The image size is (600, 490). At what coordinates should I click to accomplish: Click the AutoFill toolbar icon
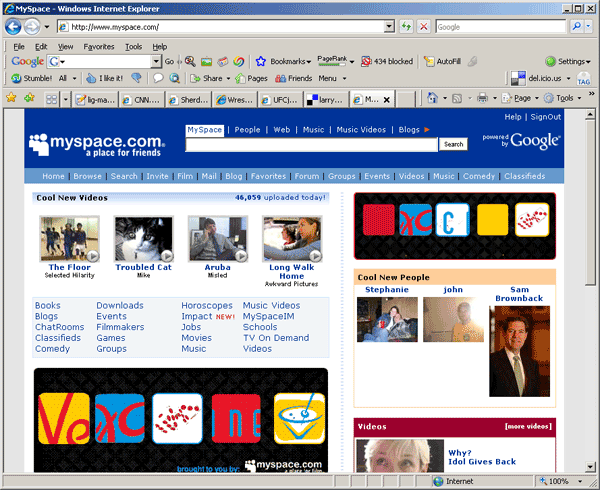pos(429,61)
